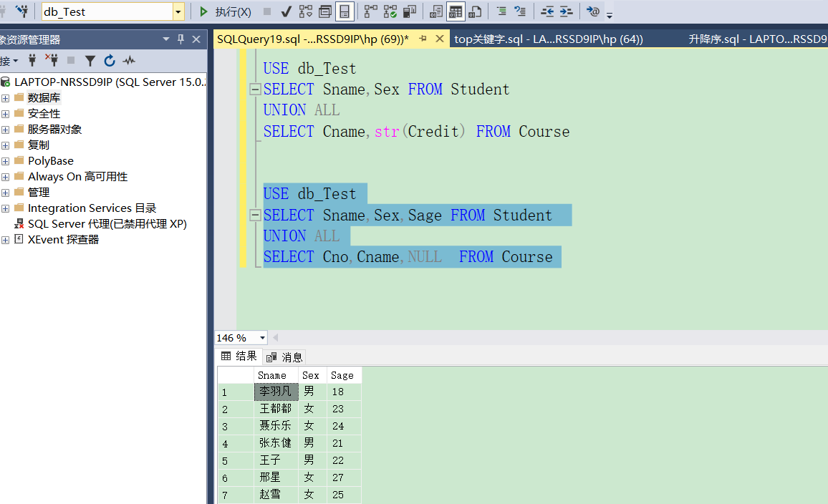Switch to the 结果 results tab
This screenshot has height=504, width=828.
point(239,356)
